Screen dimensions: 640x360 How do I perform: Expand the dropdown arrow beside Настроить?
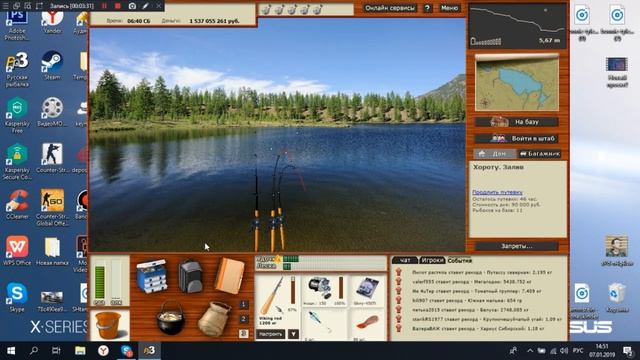click(293, 334)
